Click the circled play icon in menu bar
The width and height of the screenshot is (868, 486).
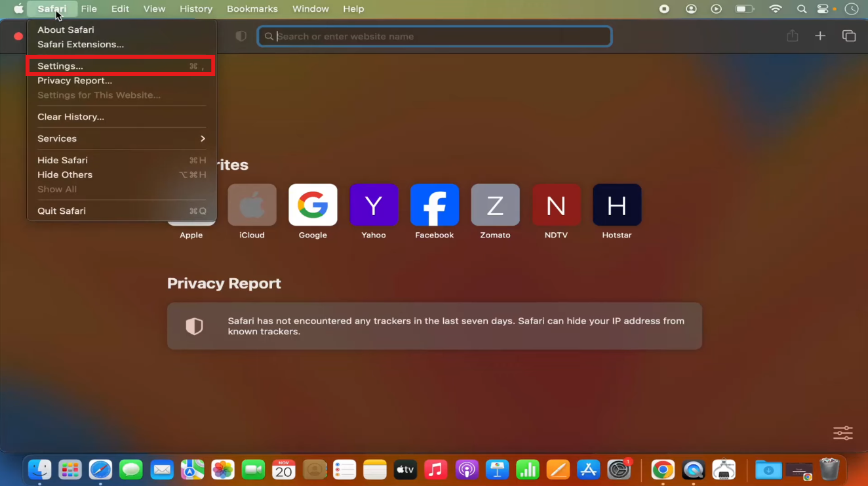[x=717, y=9]
